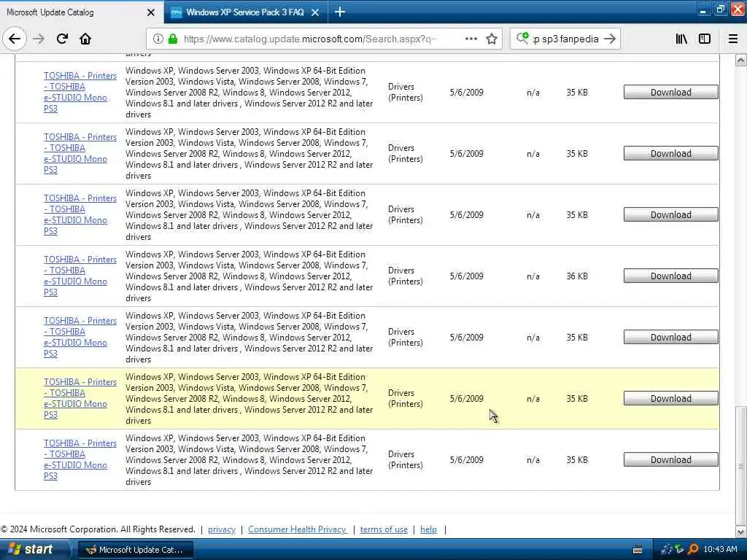Open a new tab with the plus button
747x560 pixels.
click(340, 12)
